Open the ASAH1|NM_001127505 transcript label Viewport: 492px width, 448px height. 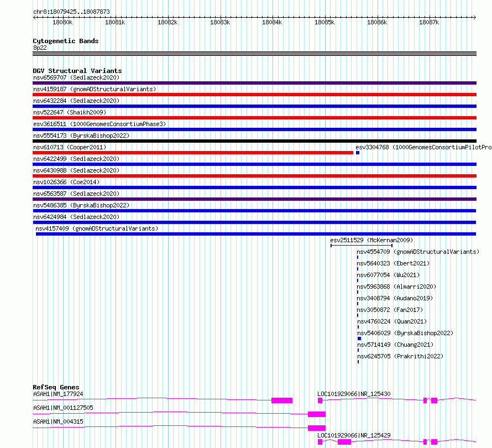pyautogui.click(x=63, y=408)
